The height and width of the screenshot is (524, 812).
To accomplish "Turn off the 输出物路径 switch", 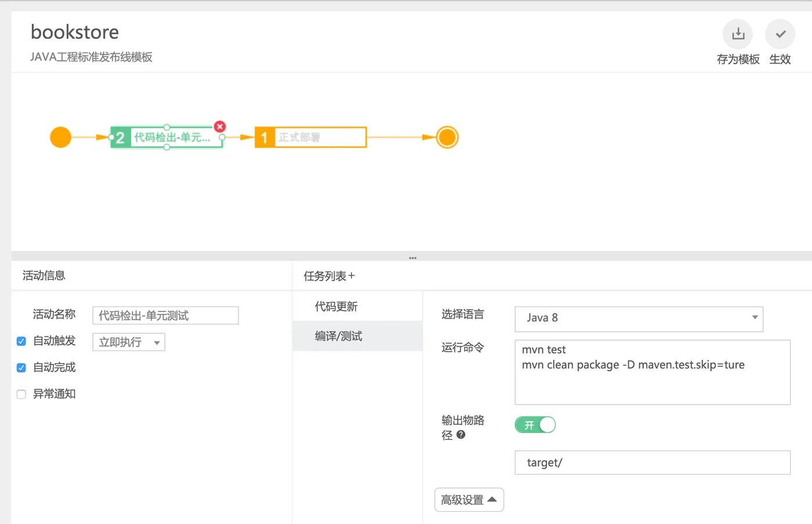I will point(535,425).
